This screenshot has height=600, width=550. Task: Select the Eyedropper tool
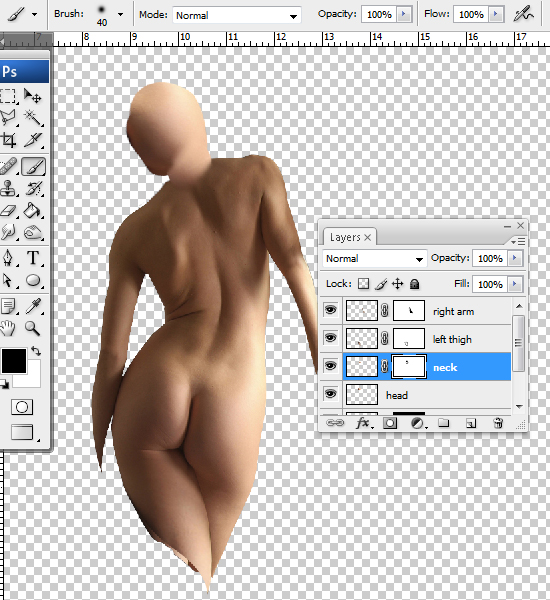click(x=33, y=306)
